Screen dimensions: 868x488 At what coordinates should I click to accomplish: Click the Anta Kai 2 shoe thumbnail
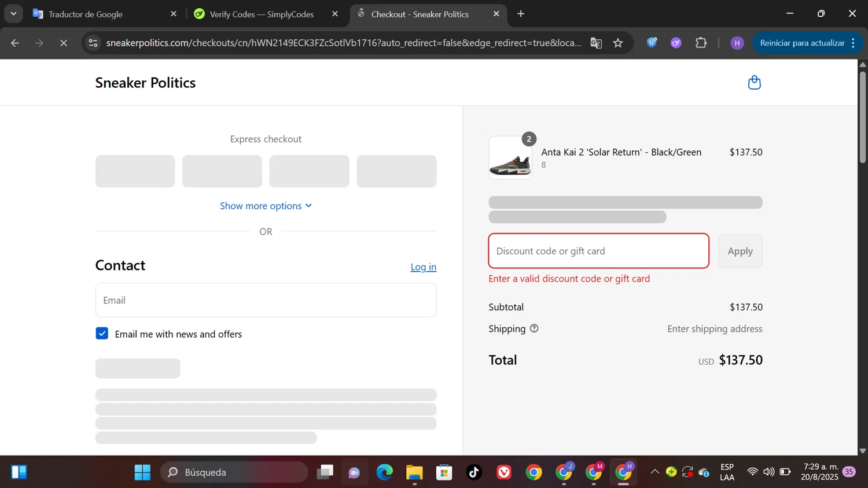pyautogui.click(x=510, y=157)
